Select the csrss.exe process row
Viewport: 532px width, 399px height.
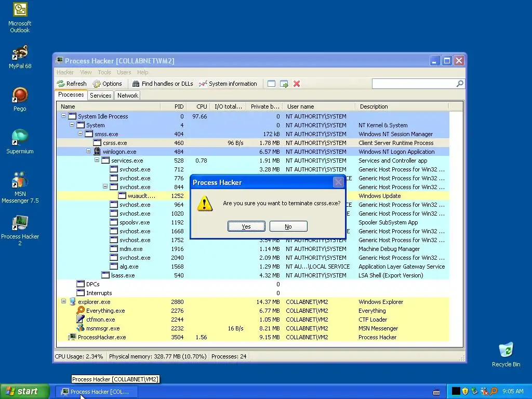[x=253, y=143]
